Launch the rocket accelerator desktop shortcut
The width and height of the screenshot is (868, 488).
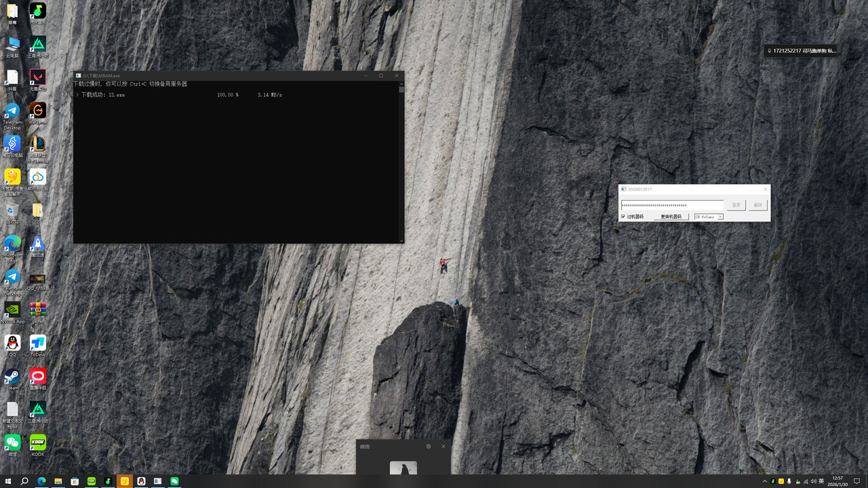pyautogui.click(x=38, y=247)
